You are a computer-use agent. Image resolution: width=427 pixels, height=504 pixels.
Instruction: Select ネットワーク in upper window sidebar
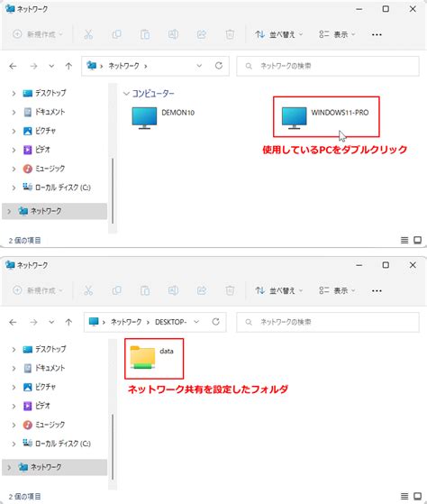(54, 211)
